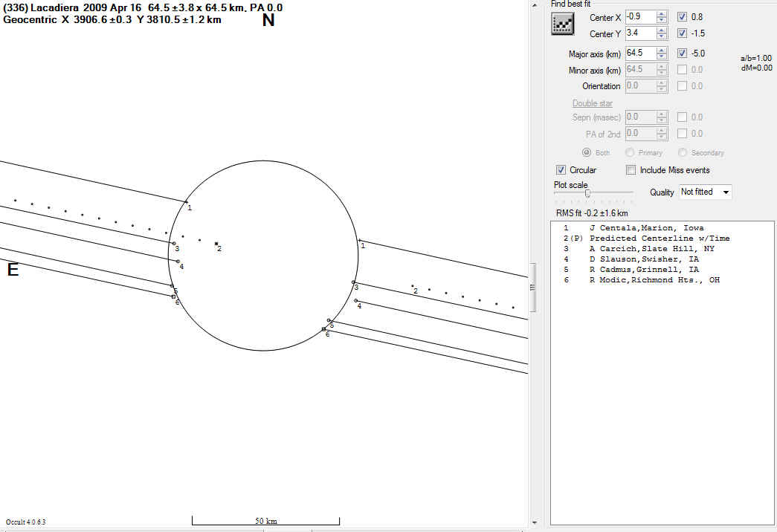Increase Center X with the up arrow
The width and height of the screenshot is (777, 532).
(x=662, y=13)
